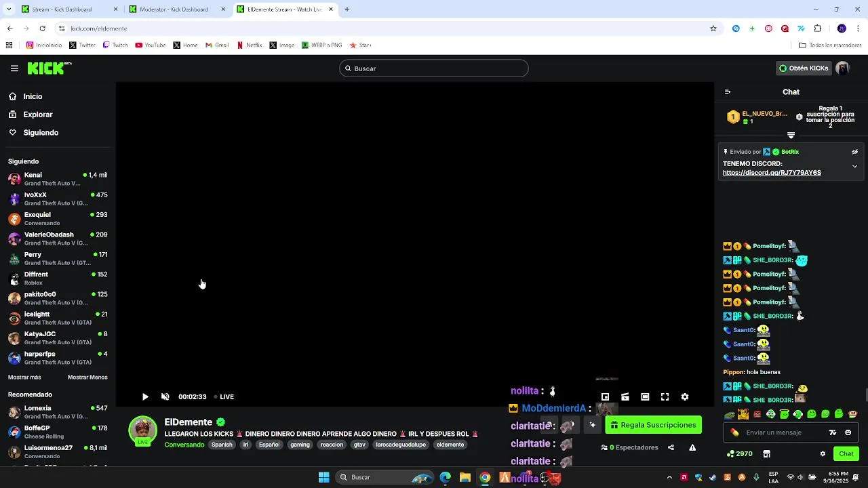The width and height of the screenshot is (868, 488).
Task: Click the 2970 channel points balance
Action: [x=739, y=454]
